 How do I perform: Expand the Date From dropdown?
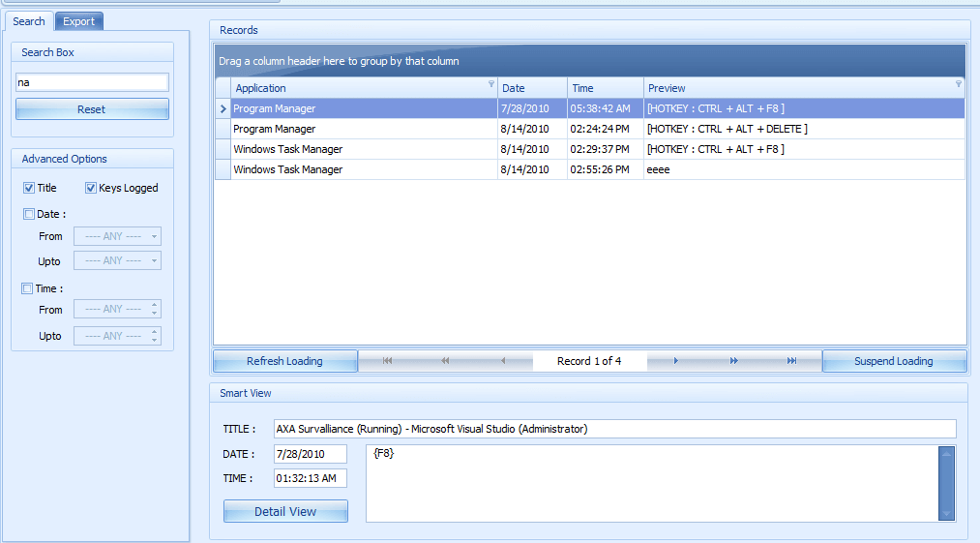pyautogui.click(x=155, y=236)
